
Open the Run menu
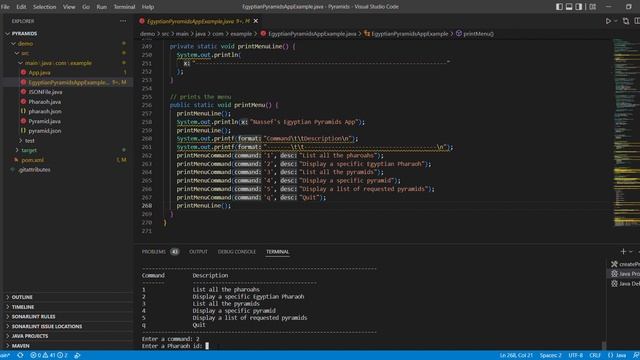tap(101, 7)
